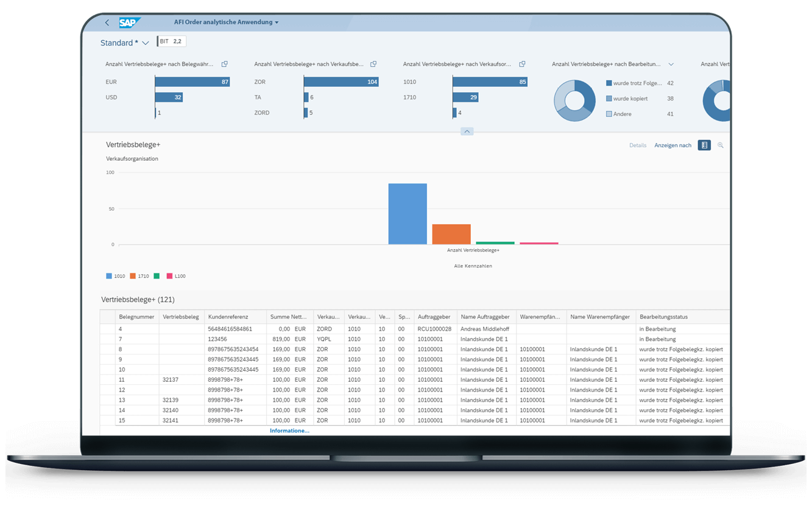Select the row selector for Belegnummer 15
The width and height of the screenshot is (812, 514).
pos(108,421)
